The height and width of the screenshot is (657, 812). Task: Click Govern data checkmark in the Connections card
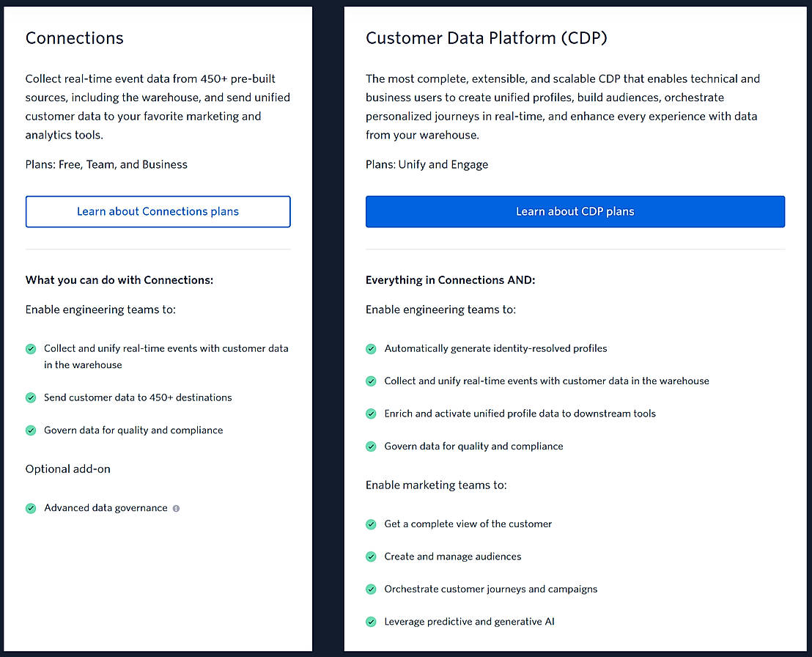click(31, 430)
